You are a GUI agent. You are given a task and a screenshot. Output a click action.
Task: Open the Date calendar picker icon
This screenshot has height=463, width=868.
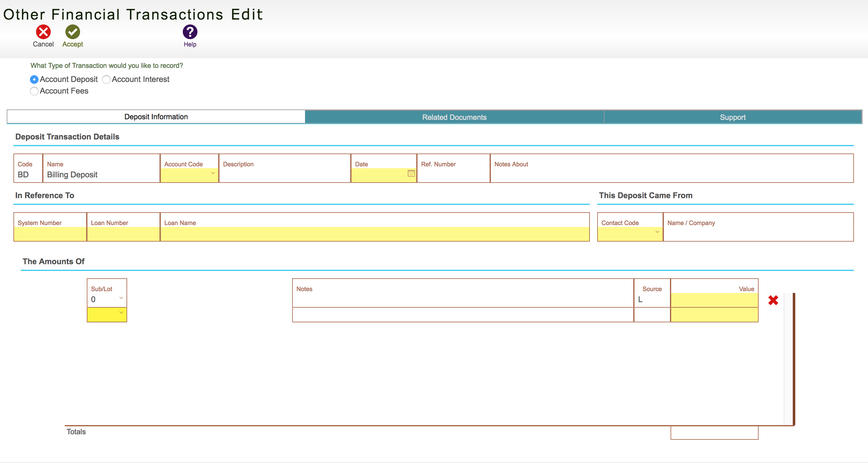[411, 174]
